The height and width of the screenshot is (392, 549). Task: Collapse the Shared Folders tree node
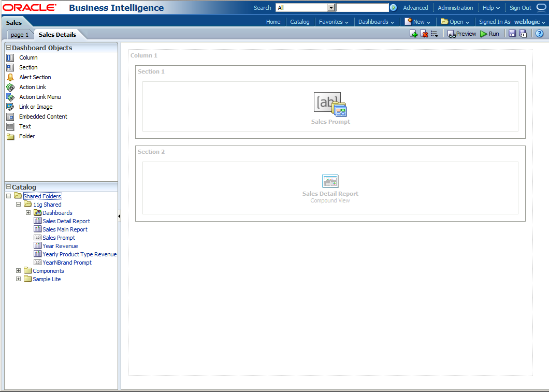point(8,196)
